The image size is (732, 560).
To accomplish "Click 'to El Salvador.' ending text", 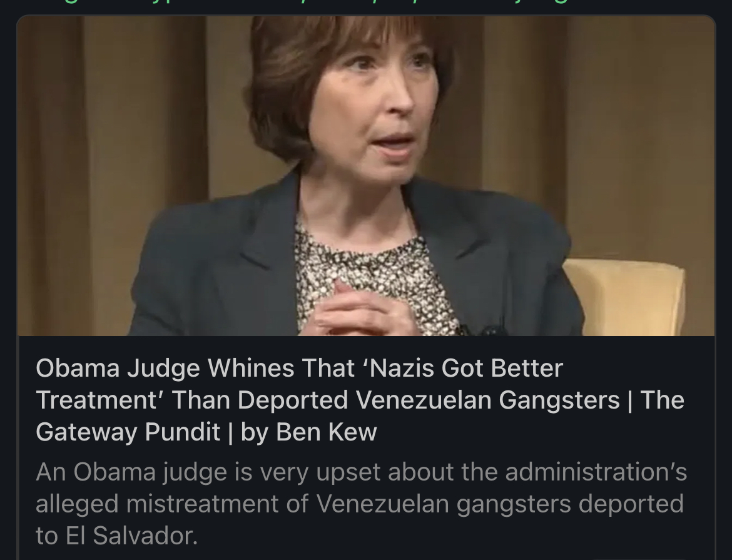I will pos(117,535).
